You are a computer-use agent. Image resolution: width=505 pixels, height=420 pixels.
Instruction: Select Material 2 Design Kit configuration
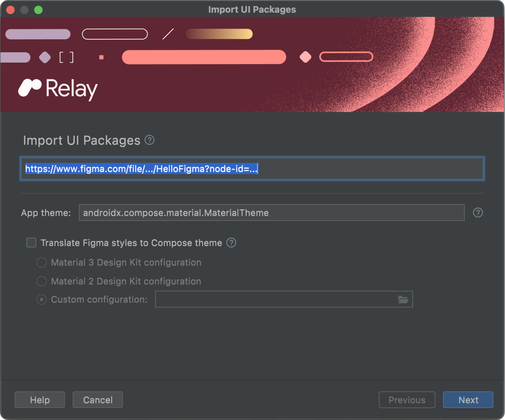click(x=42, y=281)
